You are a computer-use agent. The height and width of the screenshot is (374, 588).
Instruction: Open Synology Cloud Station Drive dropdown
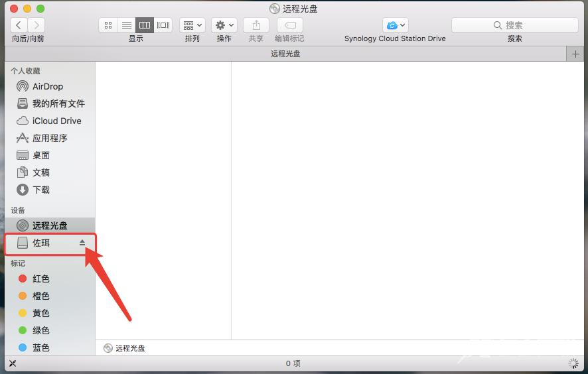(395, 25)
